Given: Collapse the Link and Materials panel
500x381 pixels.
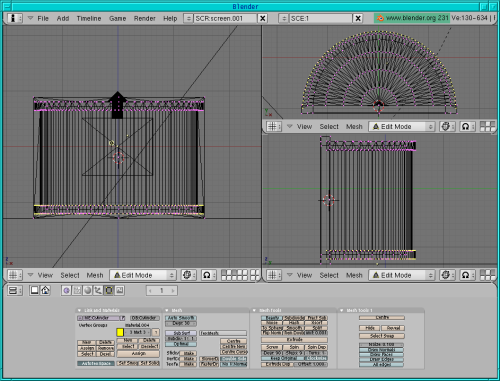Looking at the screenshot, I should tap(79, 310).
